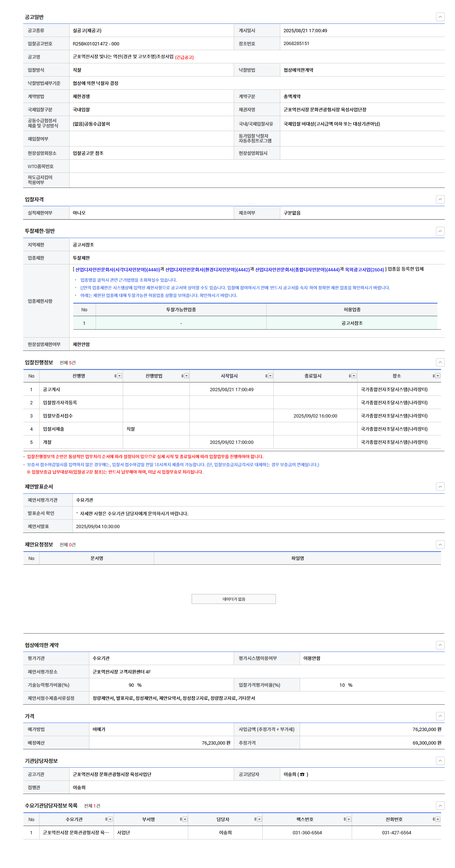Screen dimensions: 455x868
Task: Collapse the 수요기관담당자정보 목록 section
Action: tap(440, 805)
